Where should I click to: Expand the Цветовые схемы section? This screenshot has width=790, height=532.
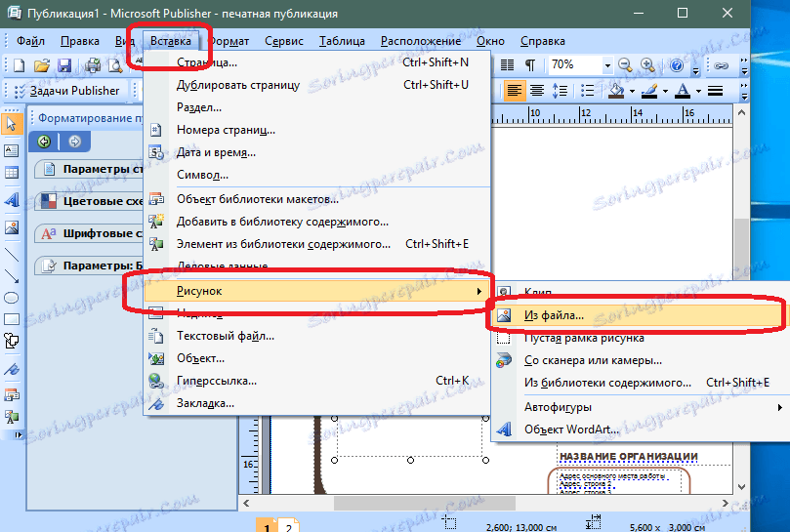click(89, 201)
